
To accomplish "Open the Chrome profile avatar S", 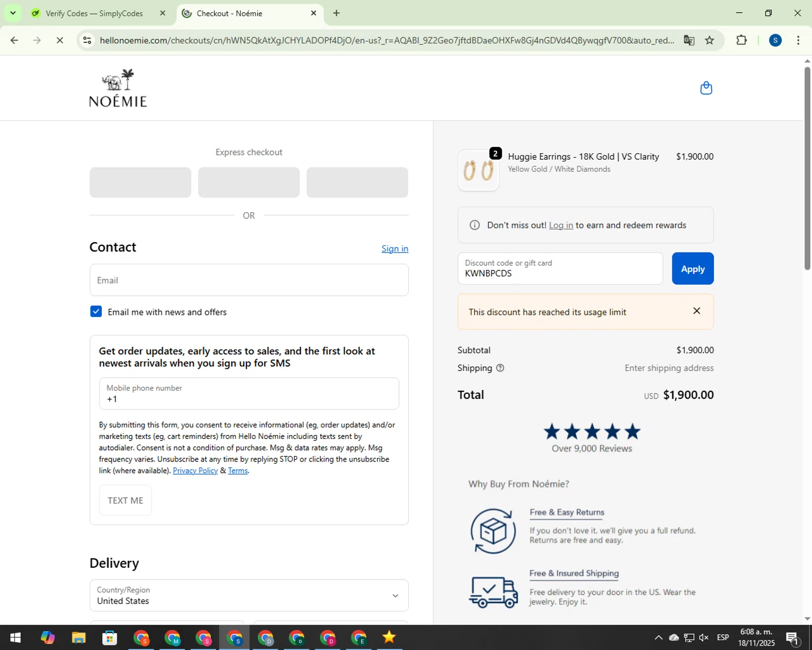I will pyautogui.click(x=775, y=40).
